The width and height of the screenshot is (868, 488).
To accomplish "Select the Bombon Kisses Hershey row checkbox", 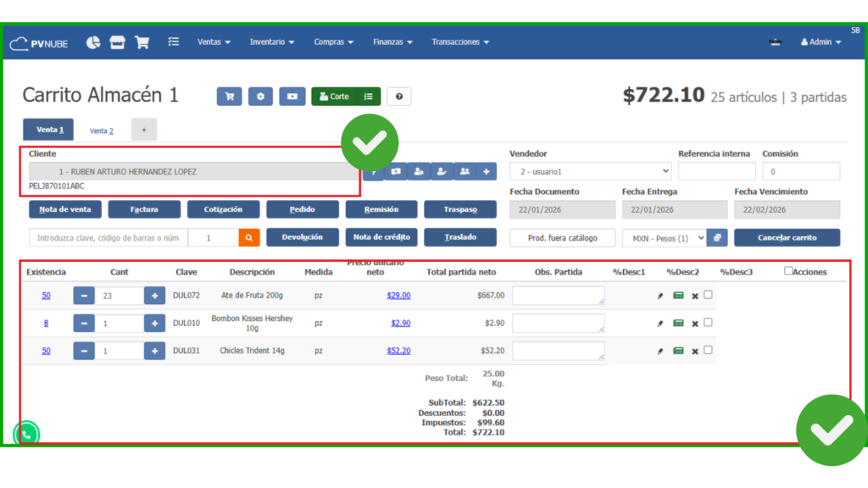I will [x=708, y=322].
